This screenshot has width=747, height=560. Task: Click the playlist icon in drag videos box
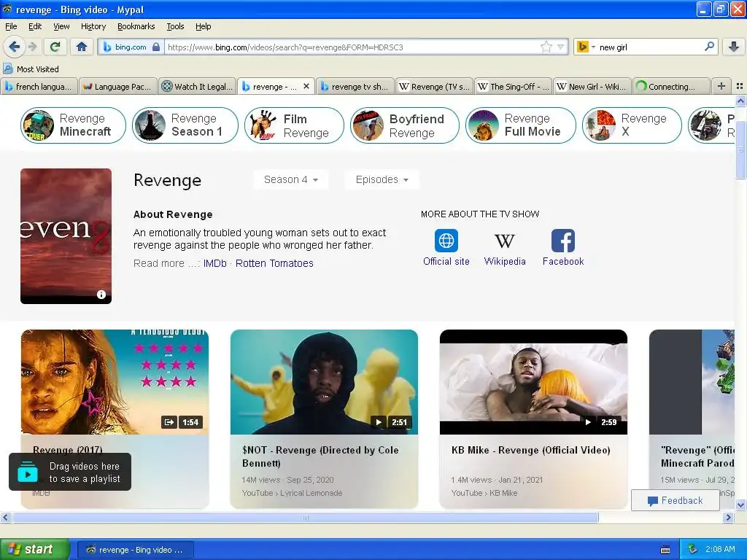click(28, 472)
